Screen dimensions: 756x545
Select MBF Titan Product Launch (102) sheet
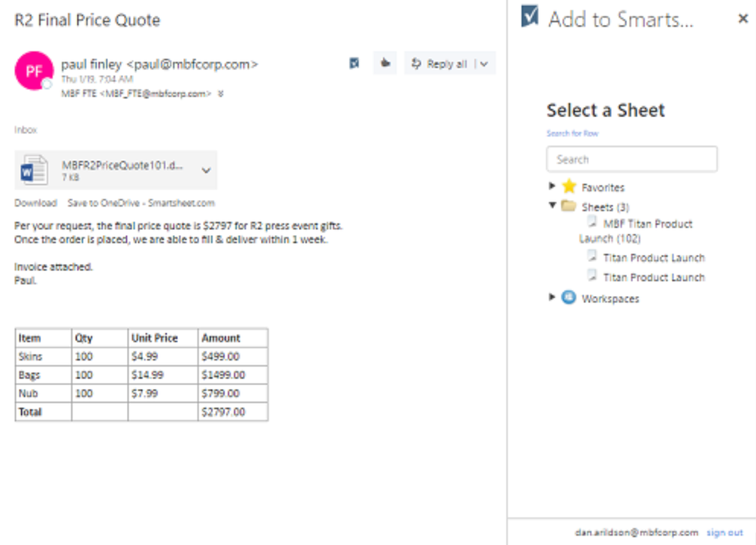tap(636, 231)
